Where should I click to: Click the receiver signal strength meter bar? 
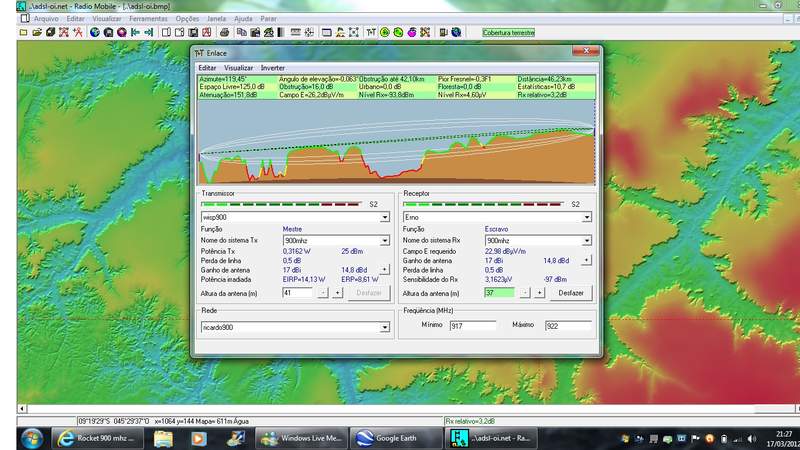[x=482, y=204]
